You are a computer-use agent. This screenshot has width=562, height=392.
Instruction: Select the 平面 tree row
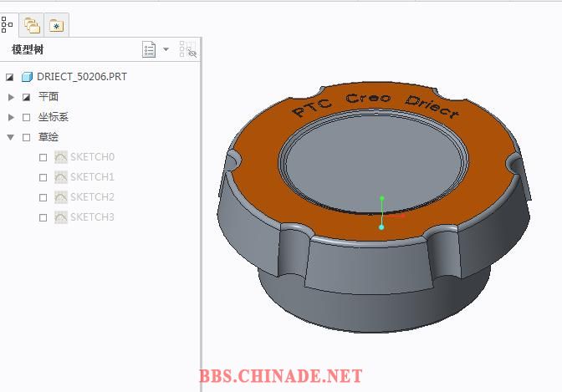click(49, 97)
